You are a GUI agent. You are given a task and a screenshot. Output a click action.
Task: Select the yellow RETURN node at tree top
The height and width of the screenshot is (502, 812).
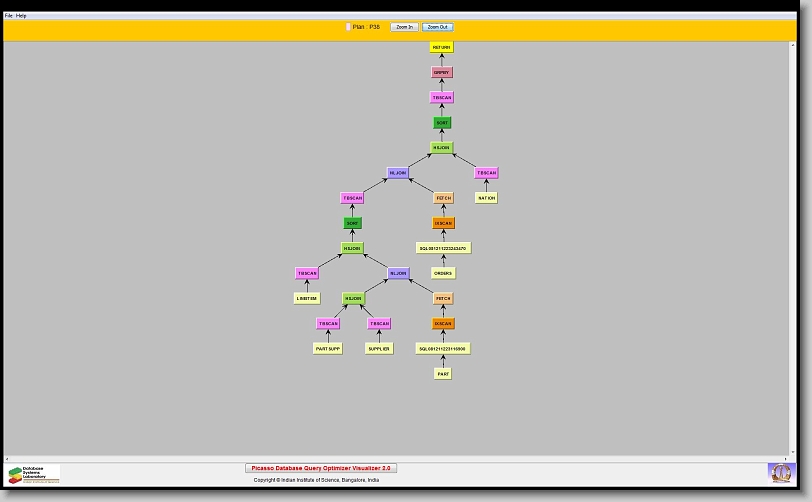point(442,47)
